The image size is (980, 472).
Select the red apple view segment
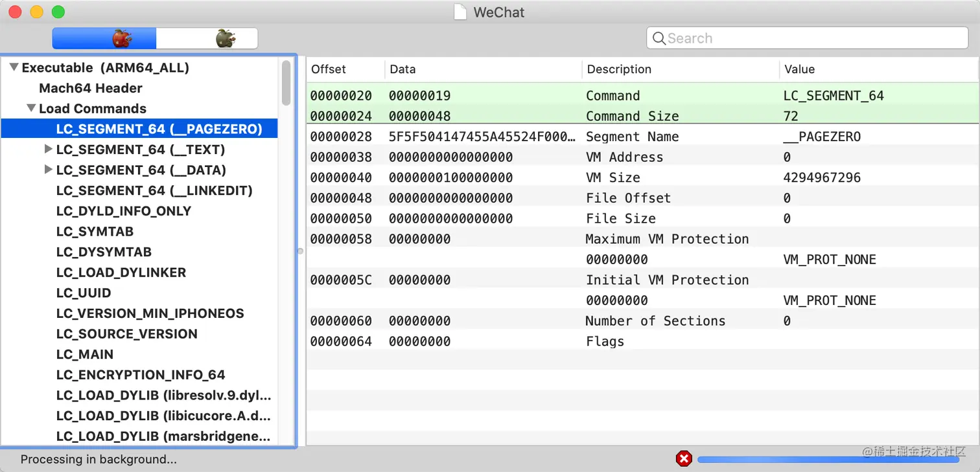coord(104,38)
